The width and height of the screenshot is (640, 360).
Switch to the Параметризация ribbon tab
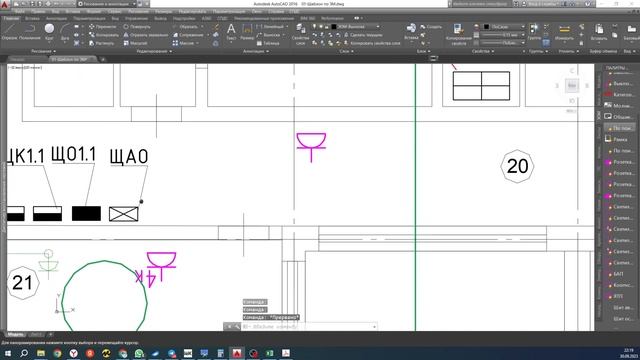(x=89, y=18)
